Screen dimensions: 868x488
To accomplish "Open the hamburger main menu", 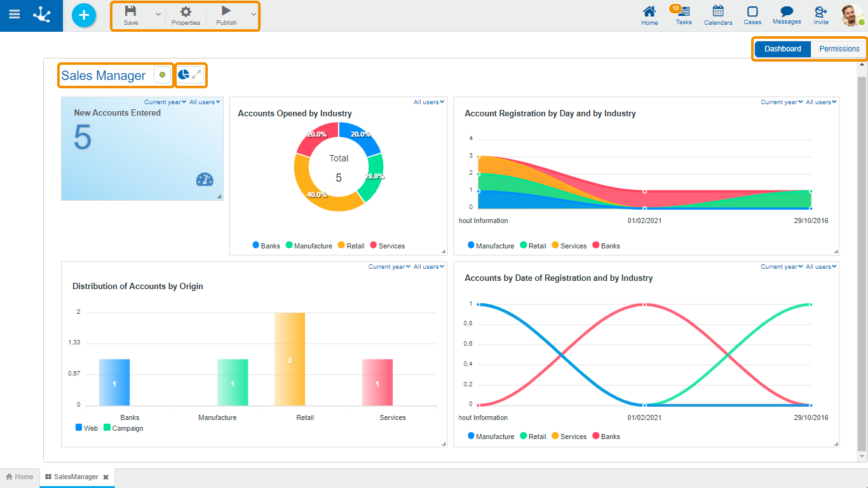I will point(14,15).
